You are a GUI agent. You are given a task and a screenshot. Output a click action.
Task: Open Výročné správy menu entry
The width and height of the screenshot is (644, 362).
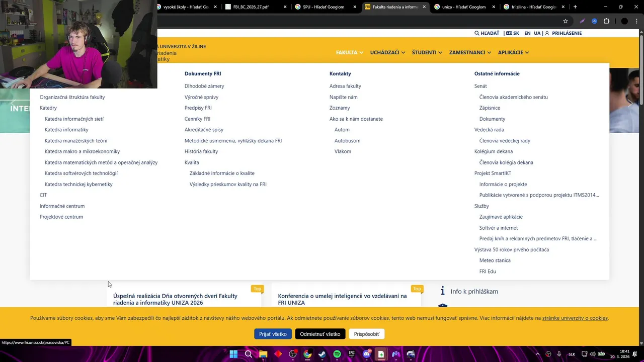[201, 97]
